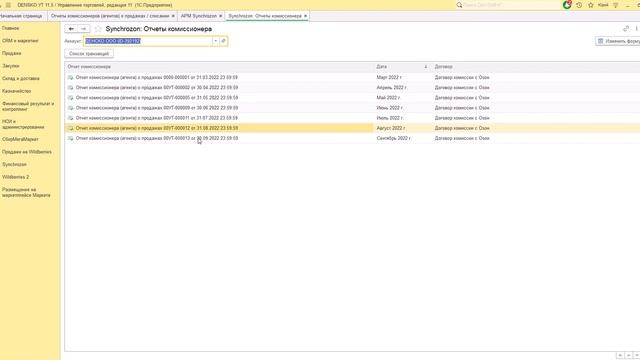The width and height of the screenshot is (640, 360).
Task: Open Финансовый результат и контроллинг section
Action: [x=28, y=107]
